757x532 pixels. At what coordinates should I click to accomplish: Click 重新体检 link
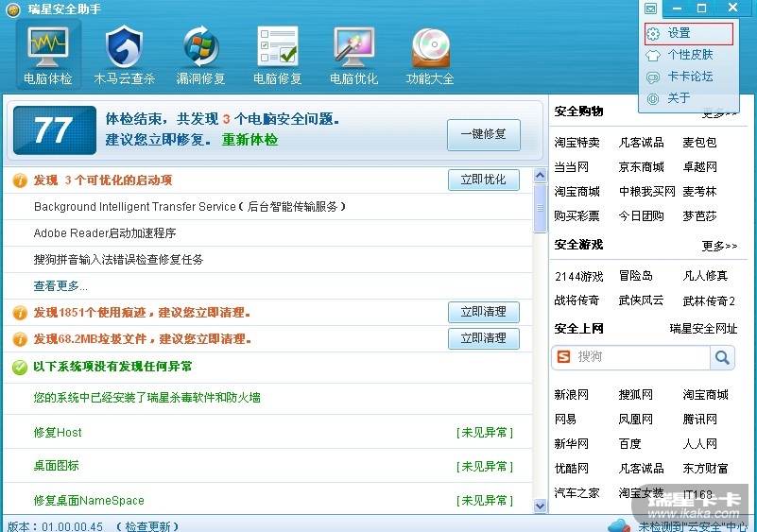coord(249,140)
